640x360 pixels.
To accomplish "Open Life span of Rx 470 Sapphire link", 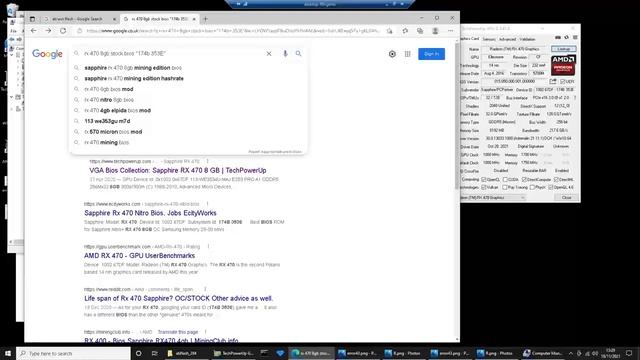I will click(178, 298).
